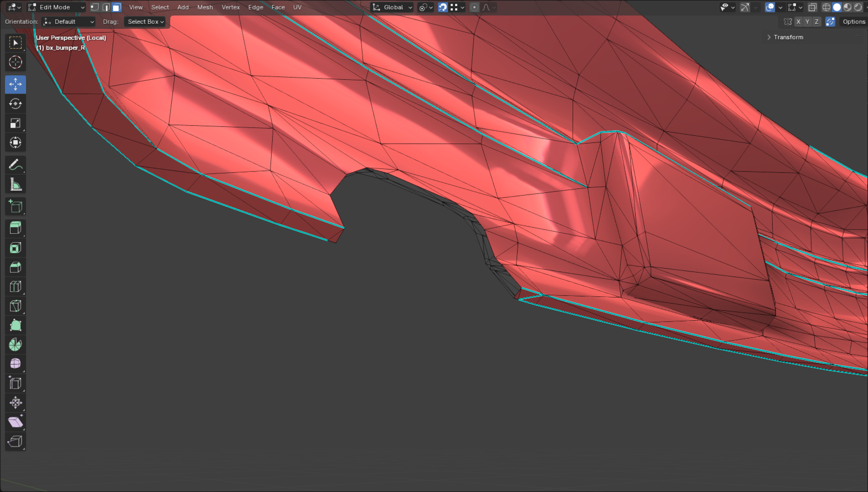The image size is (868, 492).
Task: Open the overlays options dropdown arrow
Action: pos(780,7)
